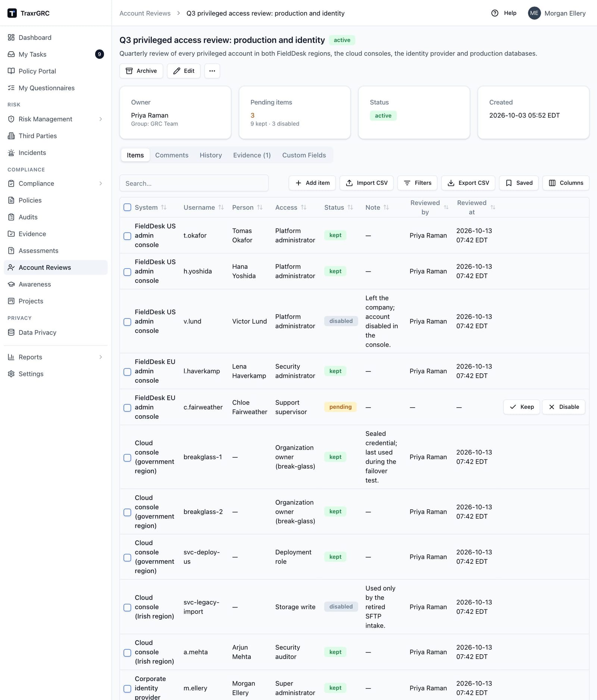This screenshot has width=597, height=700.
Task: Check the h.yoshida row checkbox
Action: coord(127,272)
